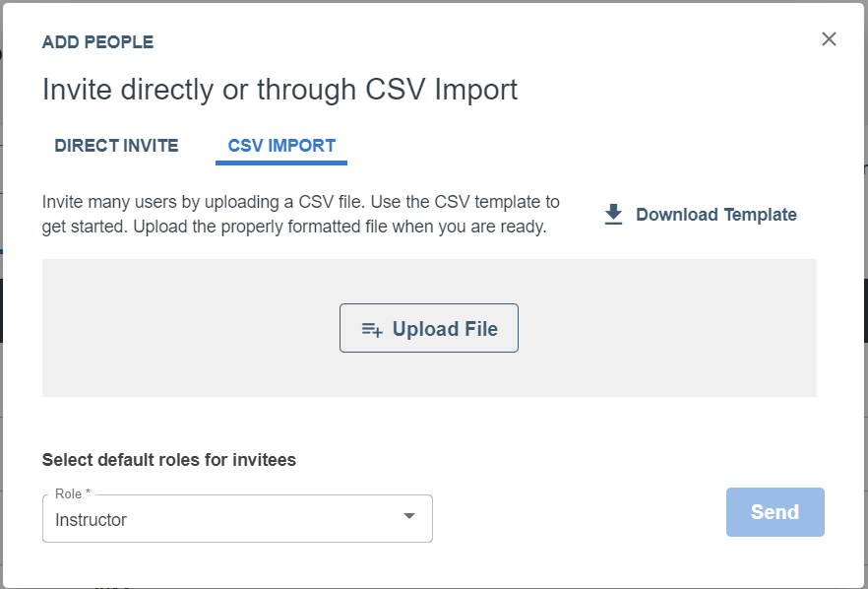Click the 'Upload File' label text
Image resolution: width=868 pixels, height=589 pixels.
[445, 329]
